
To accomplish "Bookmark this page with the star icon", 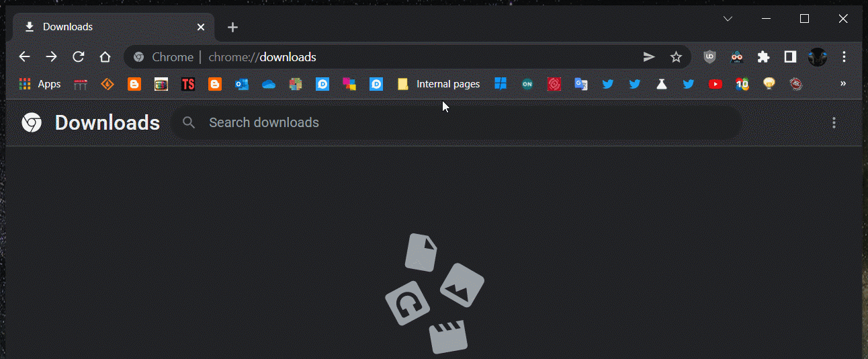I will 676,57.
